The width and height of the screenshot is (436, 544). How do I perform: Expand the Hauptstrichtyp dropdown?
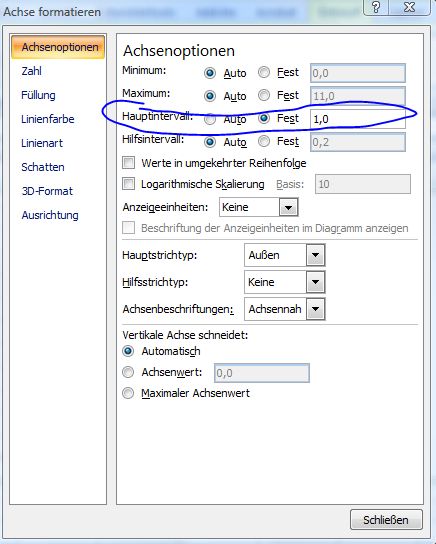click(315, 255)
